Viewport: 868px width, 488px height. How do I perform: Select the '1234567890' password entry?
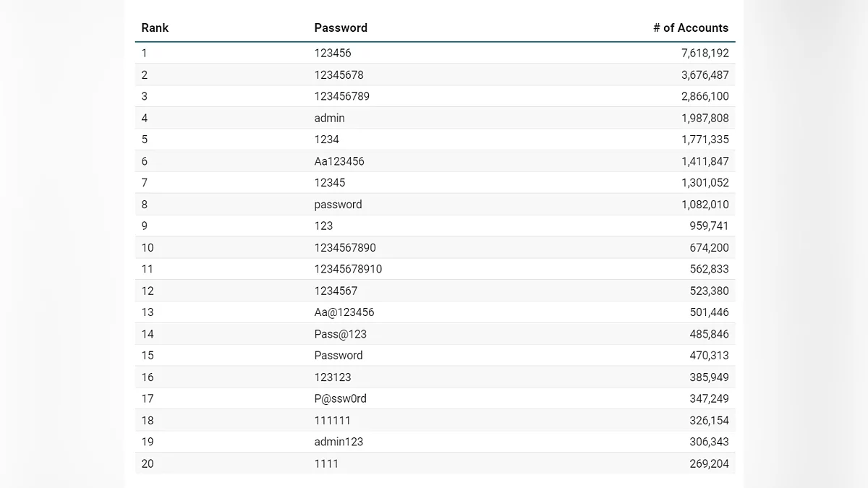pyautogui.click(x=345, y=248)
